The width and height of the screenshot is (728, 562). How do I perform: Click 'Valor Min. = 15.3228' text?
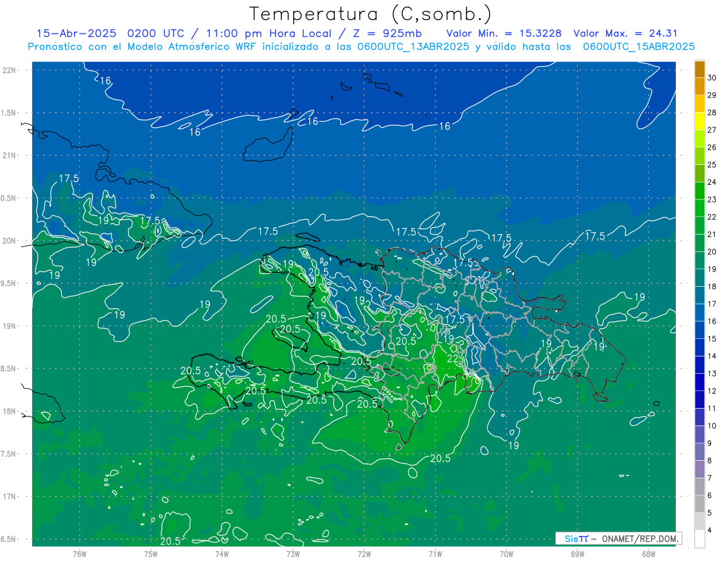tap(504, 34)
